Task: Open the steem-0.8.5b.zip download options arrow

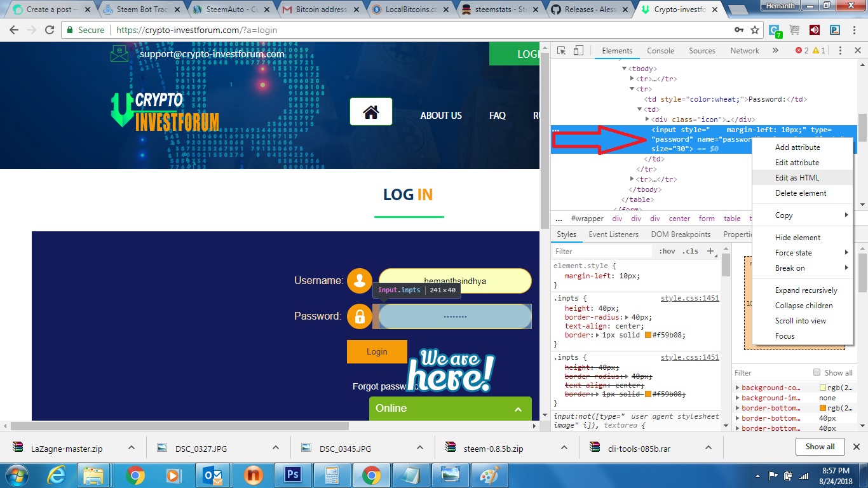Action: pyautogui.click(x=565, y=447)
